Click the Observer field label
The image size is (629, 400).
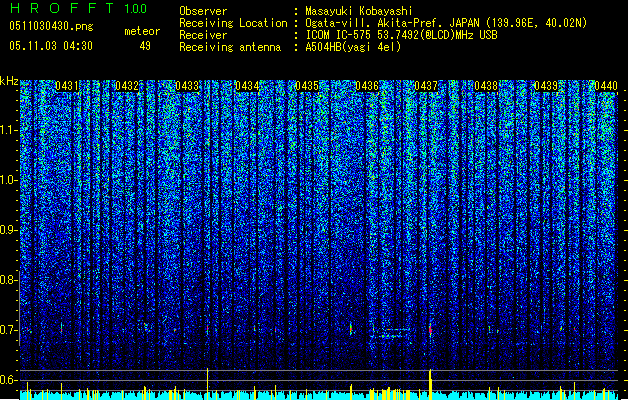[203, 11]
